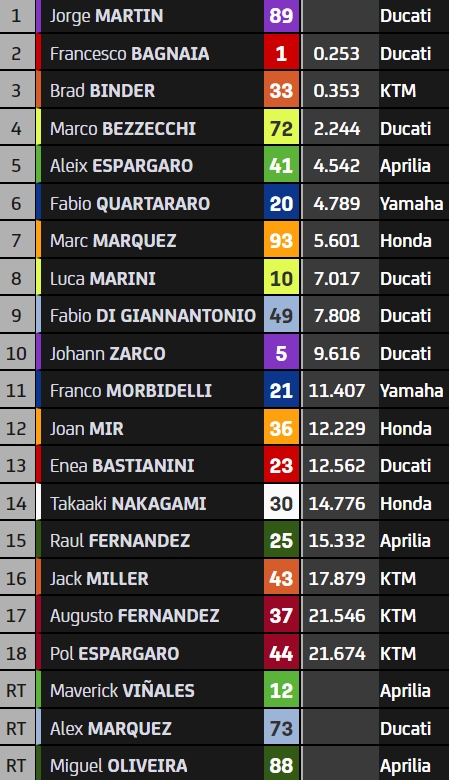Click Aleix Espargaro's green number 41 badge
The width and height of the screenshot is (449, 780).
pos(281,166)
